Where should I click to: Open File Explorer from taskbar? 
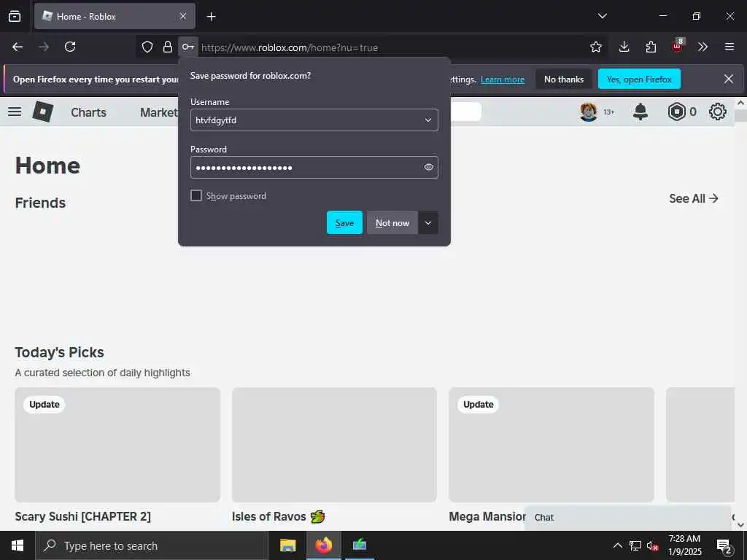point(287,545)
